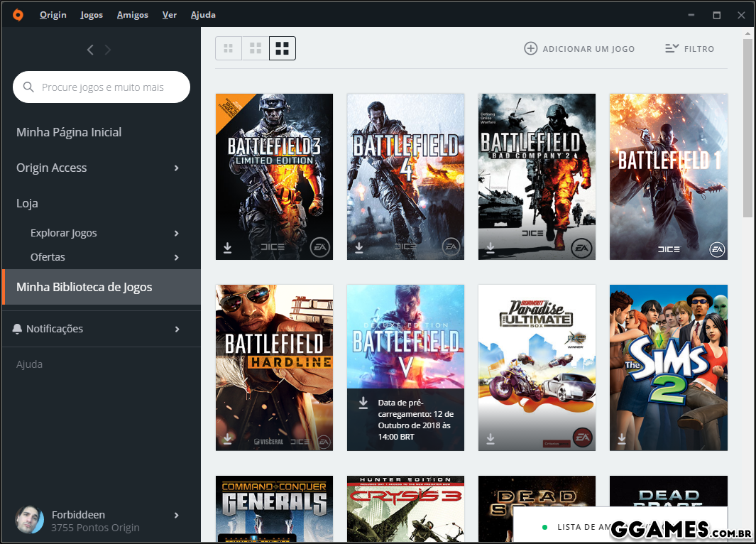Image resolution: width=756 pixels, height=544 pixels.
Task: Click the Forbiddeen profile avatar
Action: [x=29, y=521]
